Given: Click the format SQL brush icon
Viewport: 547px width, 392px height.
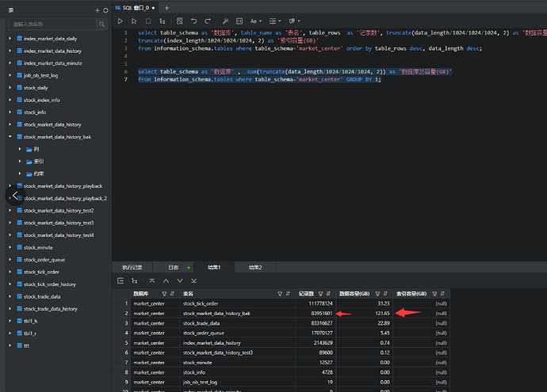Looking at the screenshot, I should (x=225, y=21).
